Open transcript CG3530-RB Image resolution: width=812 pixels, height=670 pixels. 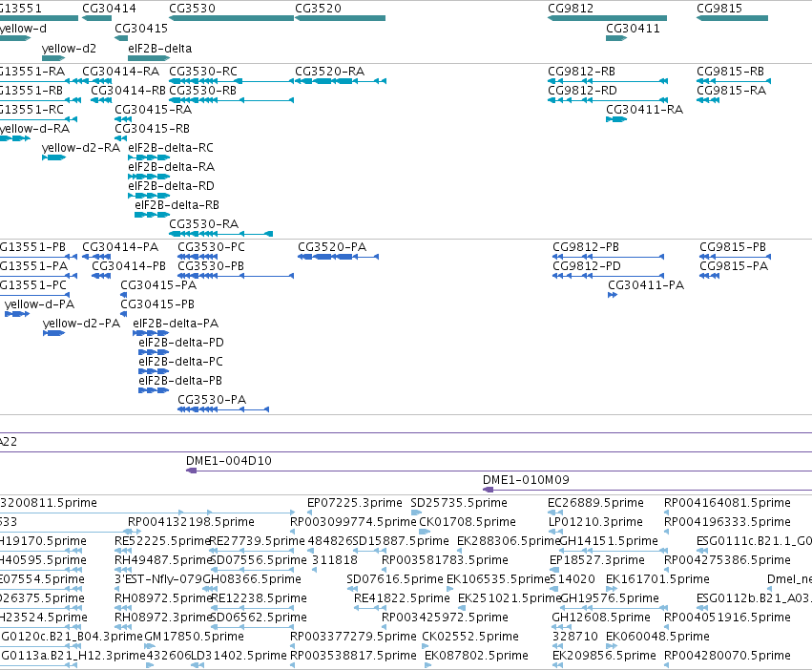(x=203, y=91)
